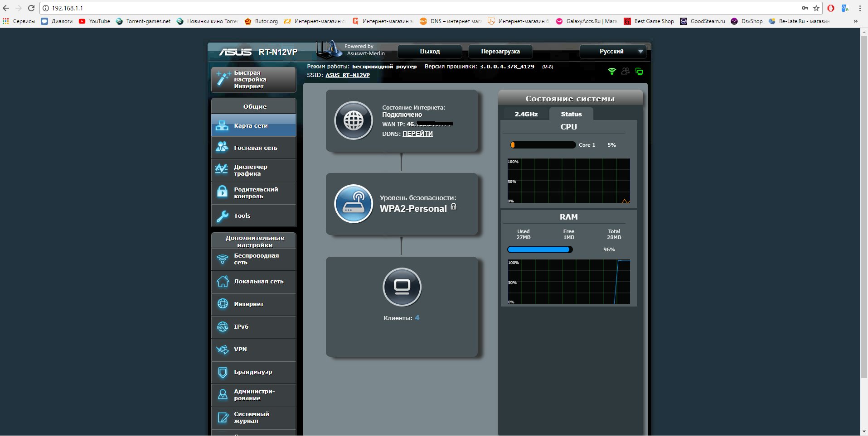
Task: Click the DDNS ПЕРЕЙТИ link
Action: pyautogui.click(x=417, y=134)
